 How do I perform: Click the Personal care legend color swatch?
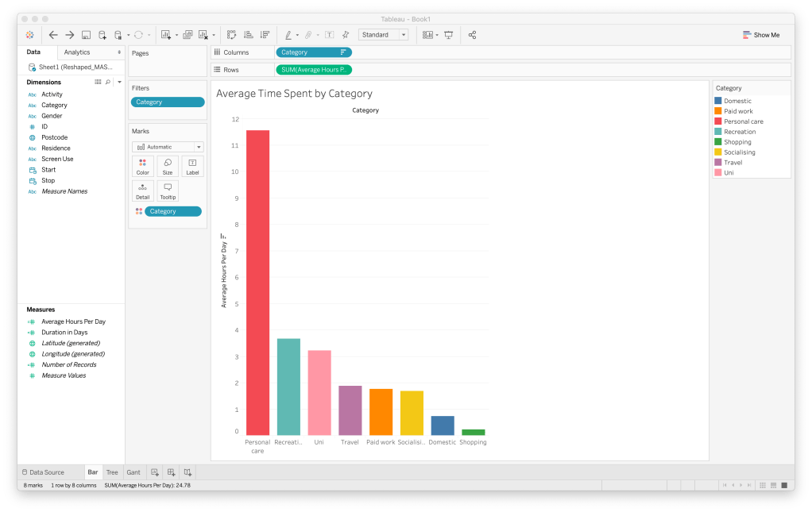(x=718, y=121)
